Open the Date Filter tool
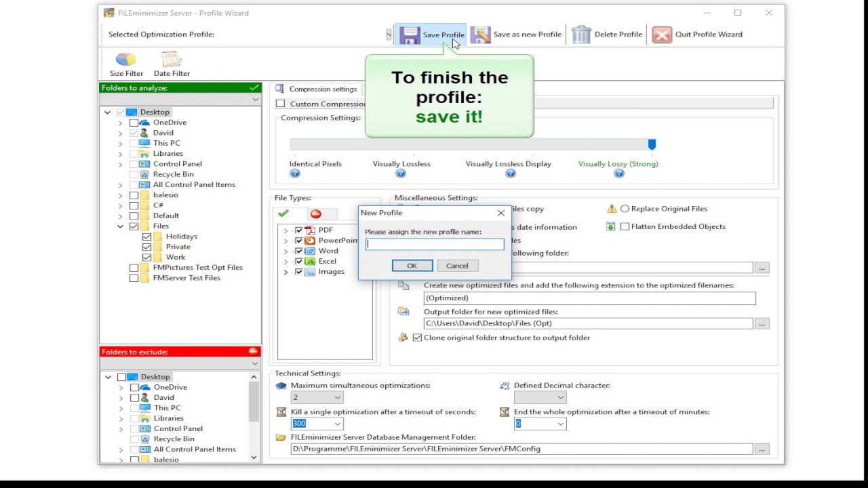868x488 pixels. (x=172, y=65)
